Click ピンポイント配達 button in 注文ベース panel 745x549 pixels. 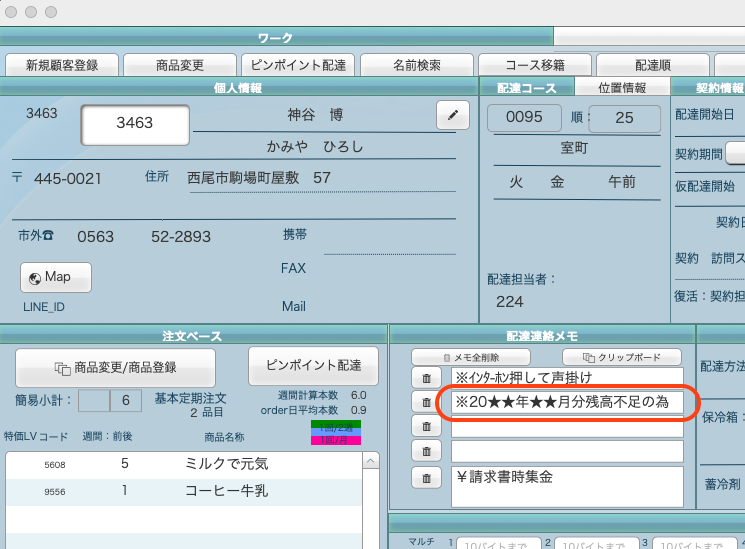coord(312,361)
